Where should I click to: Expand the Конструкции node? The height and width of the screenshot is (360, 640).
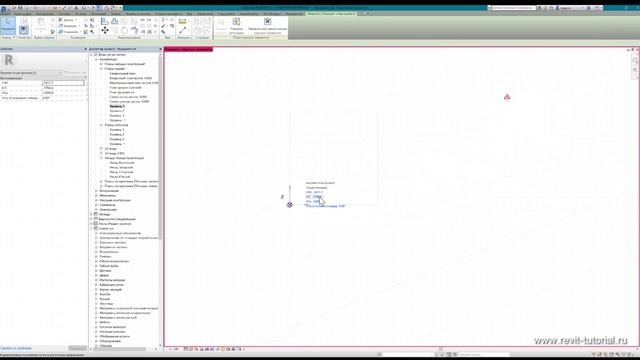tap(96, 191)
